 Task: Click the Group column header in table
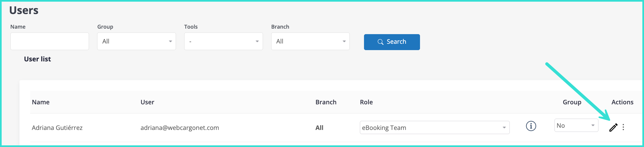coord(572,102)
